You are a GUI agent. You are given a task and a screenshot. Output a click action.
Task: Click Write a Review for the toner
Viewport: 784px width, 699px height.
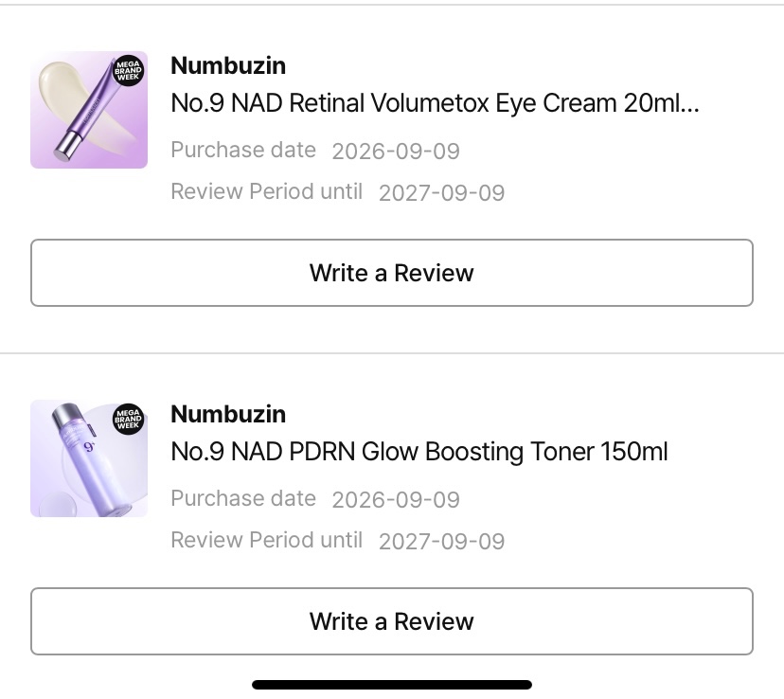[x=391, y=621]
